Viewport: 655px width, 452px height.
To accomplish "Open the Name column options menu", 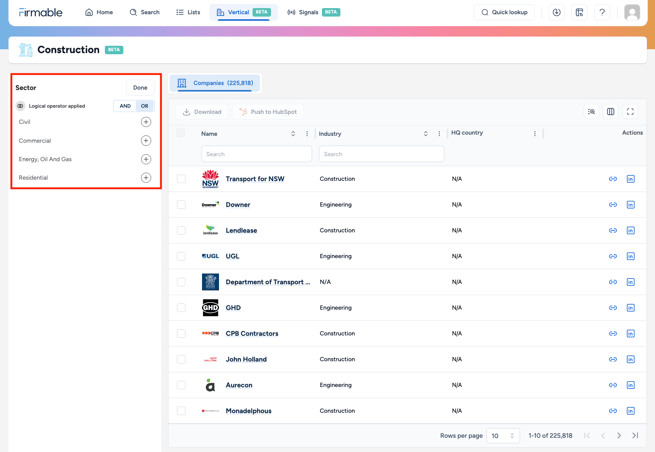I will [307, 134].
